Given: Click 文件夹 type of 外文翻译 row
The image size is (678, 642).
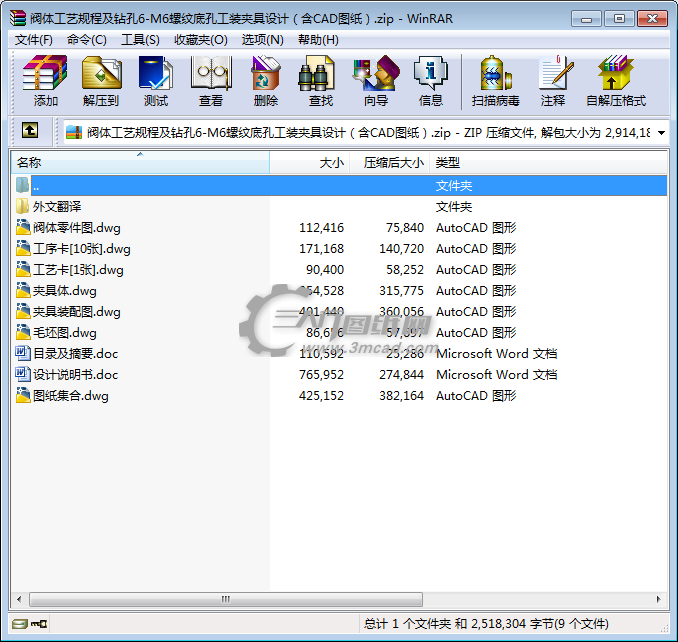Looking at the screenshot, I should (x=454, y=207).
